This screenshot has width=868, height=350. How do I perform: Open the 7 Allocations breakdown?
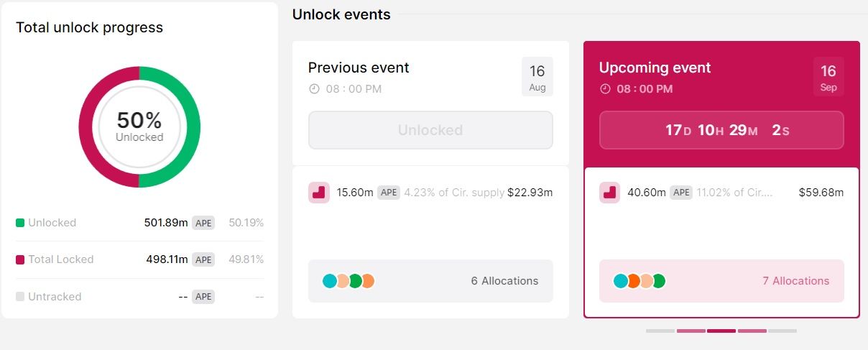click(795, 281)
